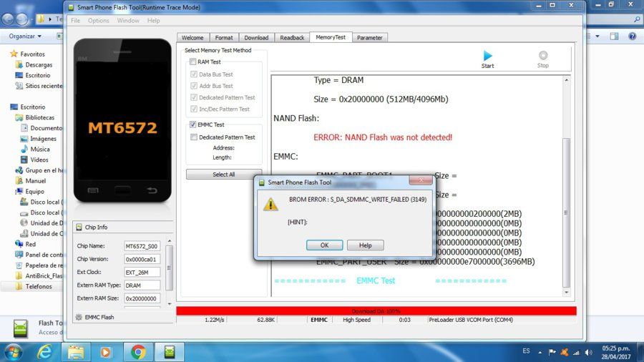644x362 pixels.
Task: Click Help in the BROM ERROR dialog
Action: [365, 245]
